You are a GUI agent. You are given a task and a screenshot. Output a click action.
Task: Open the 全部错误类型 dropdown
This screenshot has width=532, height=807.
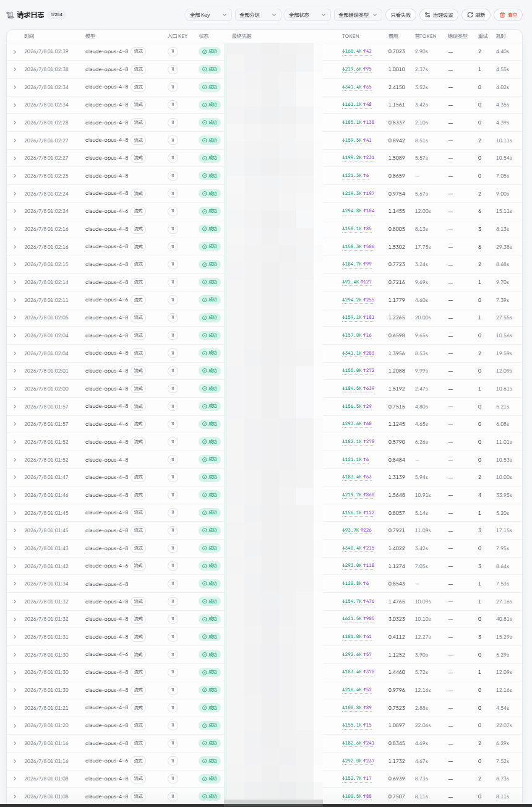(358, 15)
